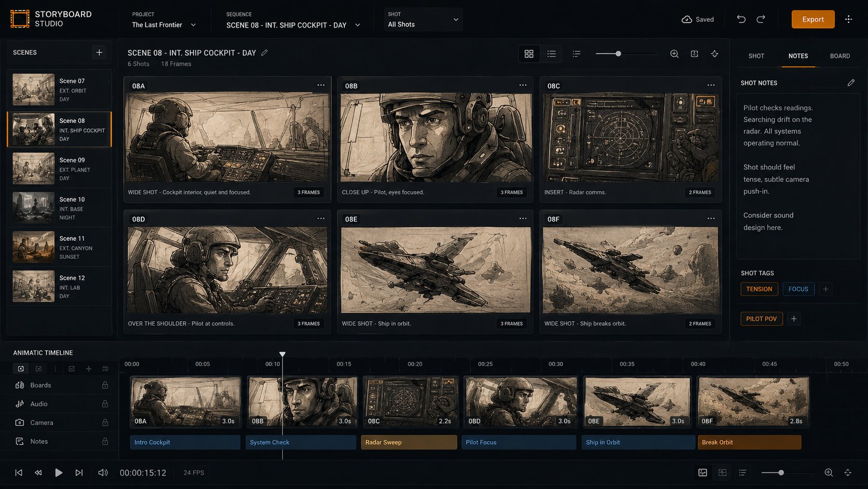Screen dimensions: 868x489
Task: Skip to the end of the animatic
Action: click(79, 472)
